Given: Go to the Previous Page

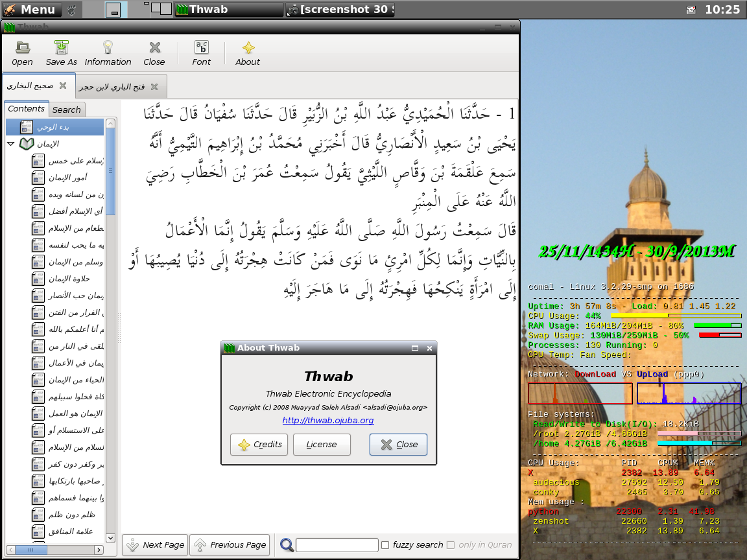Looking at the screenshot, I should click(230, 544).
